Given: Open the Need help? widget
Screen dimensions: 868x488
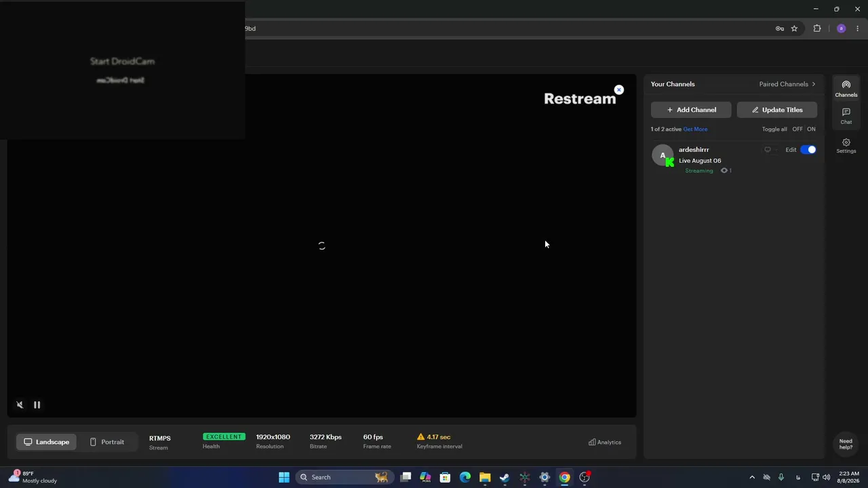Looking at the screenshot, I should pyautogui.click(x=846, y=444).
